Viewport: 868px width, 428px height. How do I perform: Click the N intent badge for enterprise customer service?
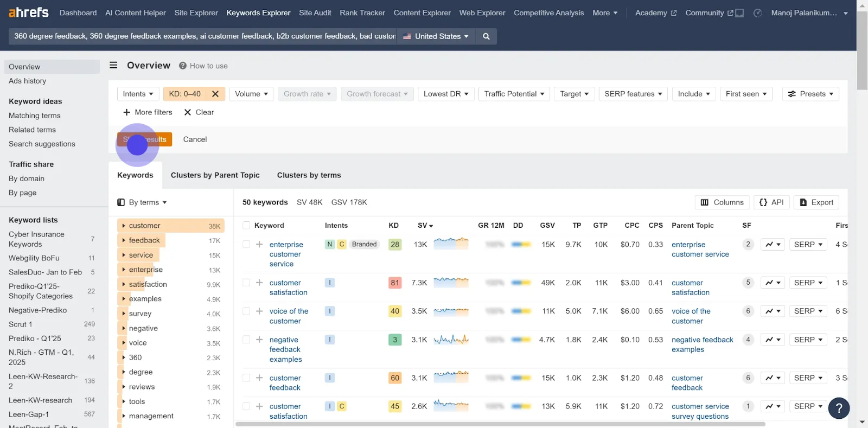329,245
